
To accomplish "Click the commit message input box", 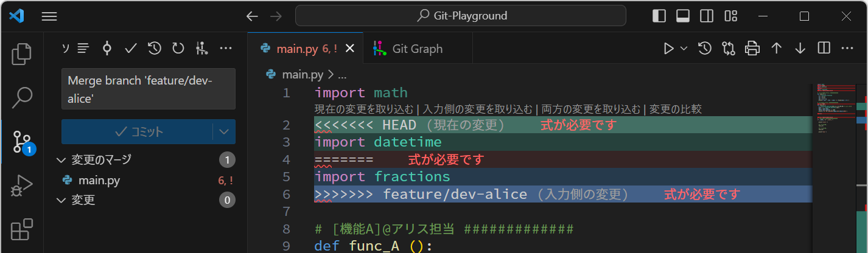I will click(148, 89).
